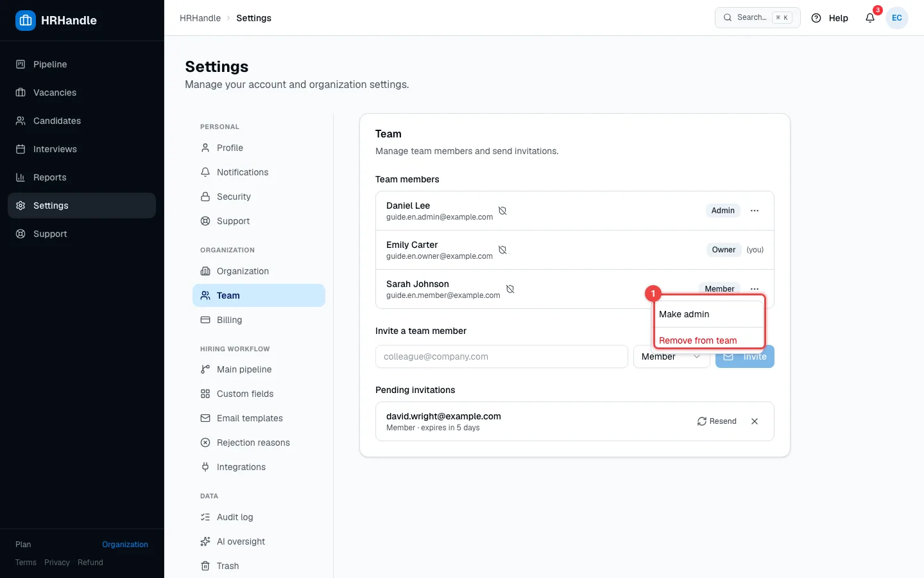Open Security settings
The width and height of the screenshot is (924, 578).
[x=259, y=197]
